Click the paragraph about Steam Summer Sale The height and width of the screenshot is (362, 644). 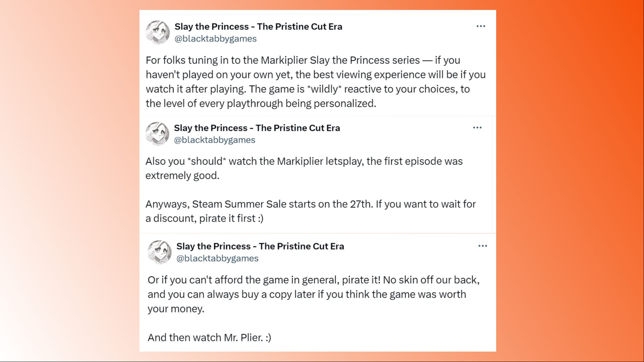(310, 211)
